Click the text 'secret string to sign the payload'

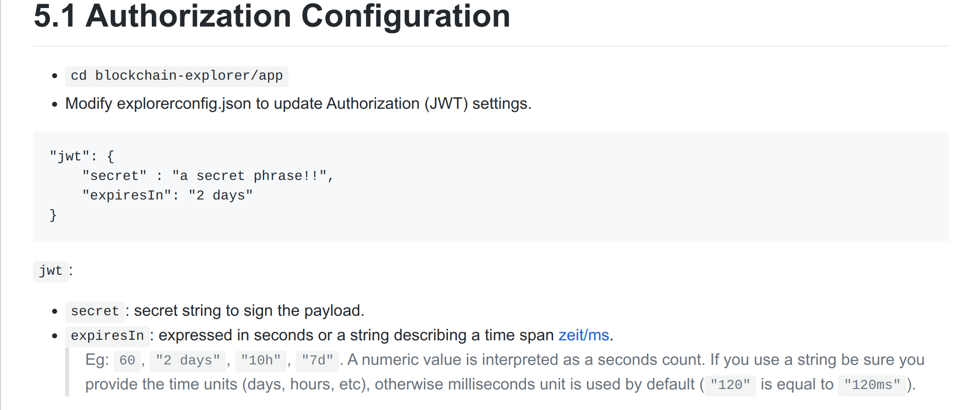pyautogui.click(x=249, y=311)
